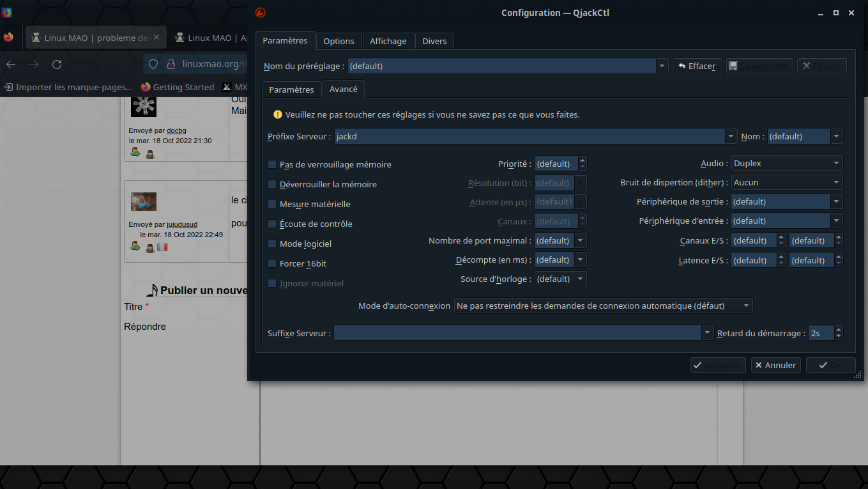
Task: Click docbg's avatar image in the forum post
Action: click(x=144, y=106)
